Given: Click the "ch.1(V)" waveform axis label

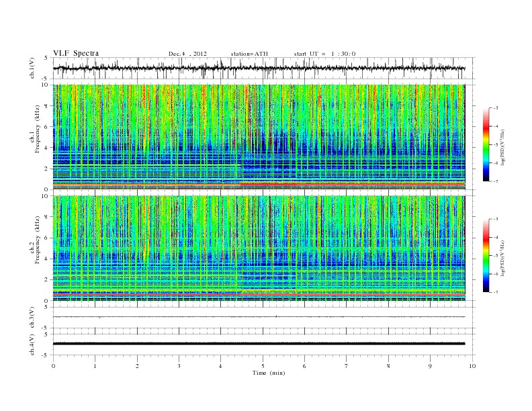Looking at the screenshot, I should click(x=32, y=68).
